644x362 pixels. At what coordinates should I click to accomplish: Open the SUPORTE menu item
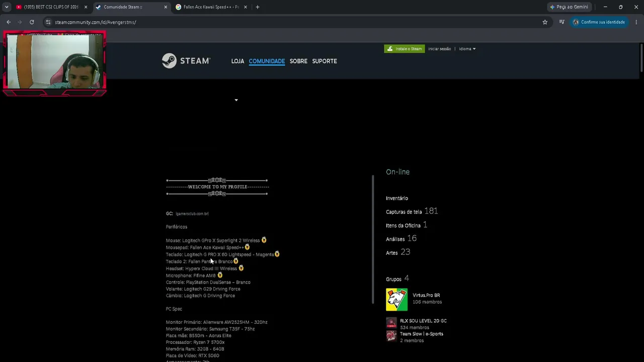[x=325, y=61]
